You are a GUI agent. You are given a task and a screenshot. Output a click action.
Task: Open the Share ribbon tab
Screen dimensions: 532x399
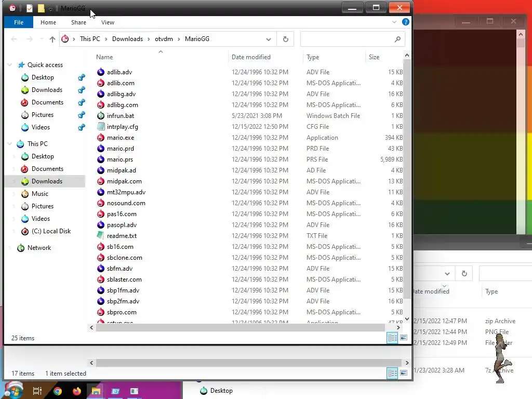pyautogui.click(x=78, y=22)
